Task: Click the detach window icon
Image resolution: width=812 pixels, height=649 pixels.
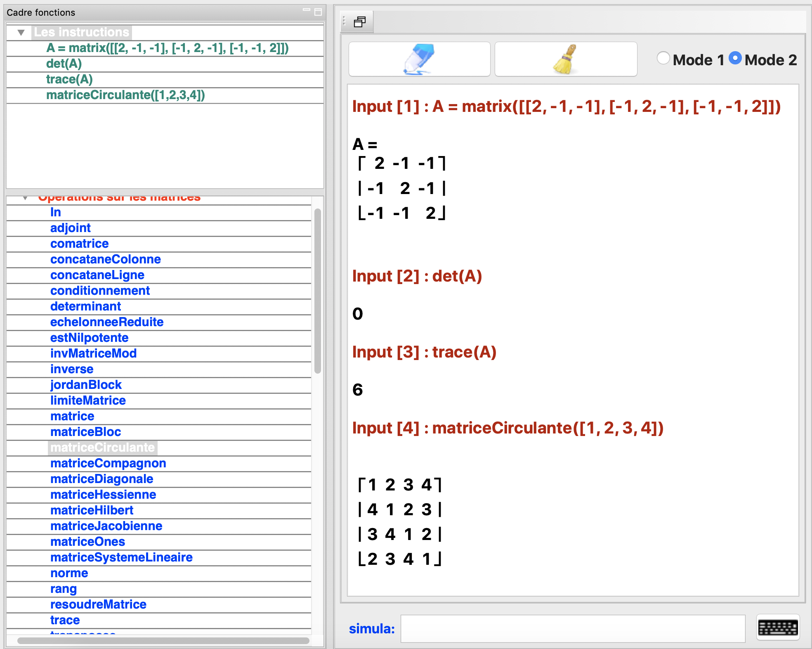Action: point(359,22)
